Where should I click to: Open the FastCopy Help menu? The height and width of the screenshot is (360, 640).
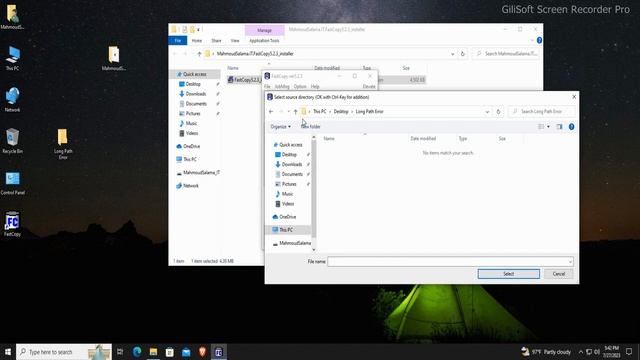tap(315, 87)
